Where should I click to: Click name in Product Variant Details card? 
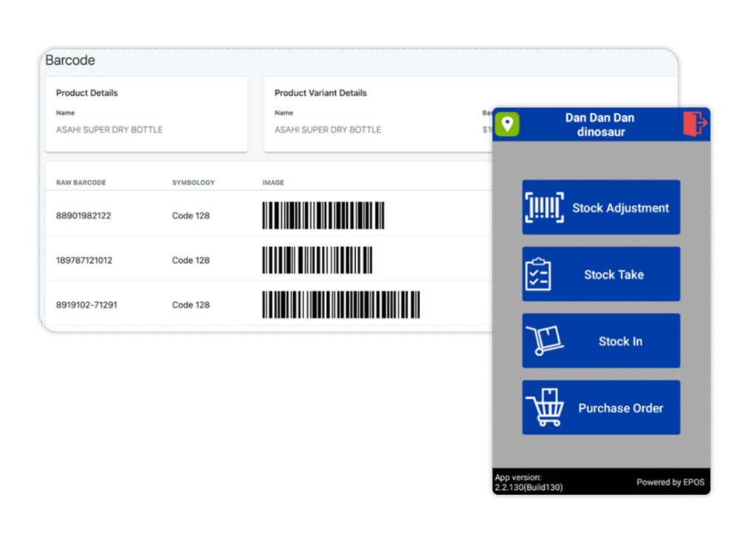tap(328, 130)
